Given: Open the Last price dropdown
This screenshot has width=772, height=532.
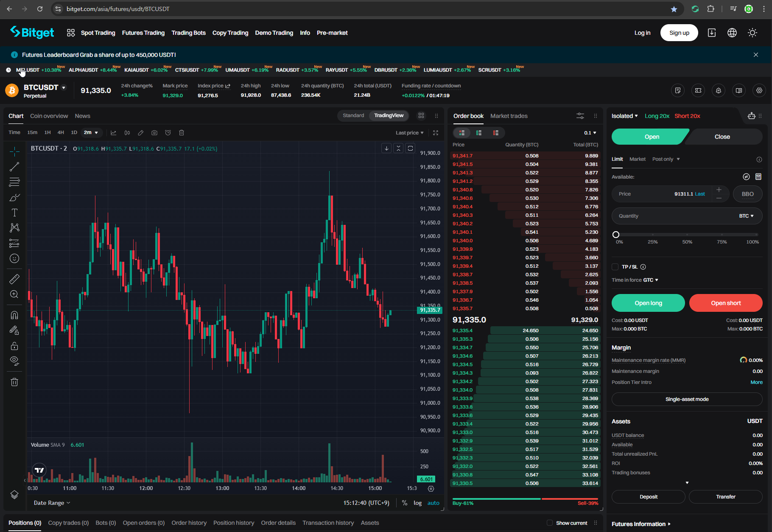Looking at the screenshot, I should 410,133.
